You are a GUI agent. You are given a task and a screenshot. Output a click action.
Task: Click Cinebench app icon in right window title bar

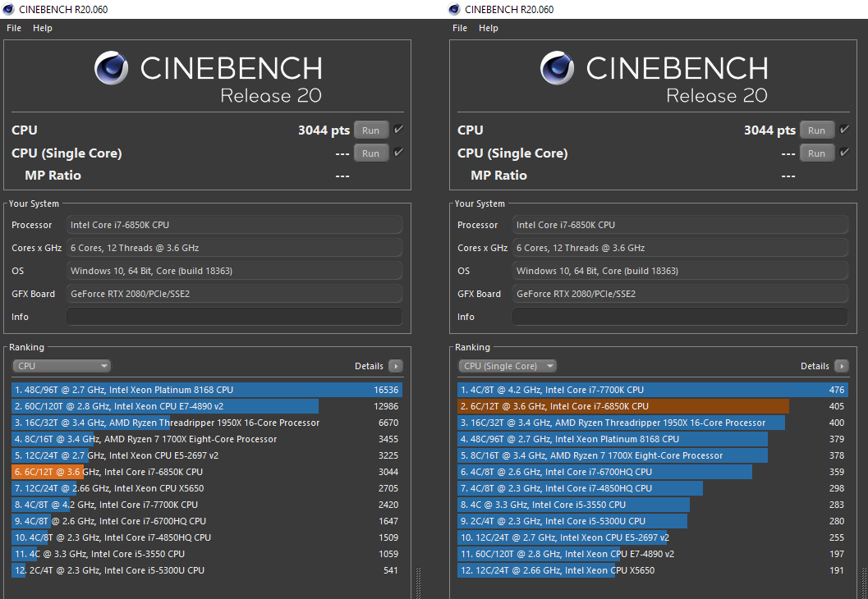point(454,9)
